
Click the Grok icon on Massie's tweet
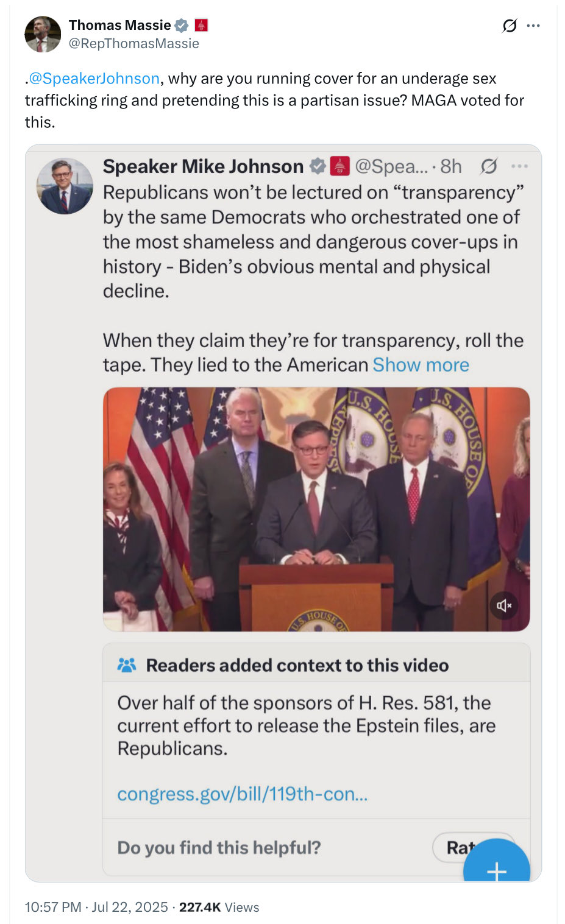pyautogui.click(x=510, y=26)
